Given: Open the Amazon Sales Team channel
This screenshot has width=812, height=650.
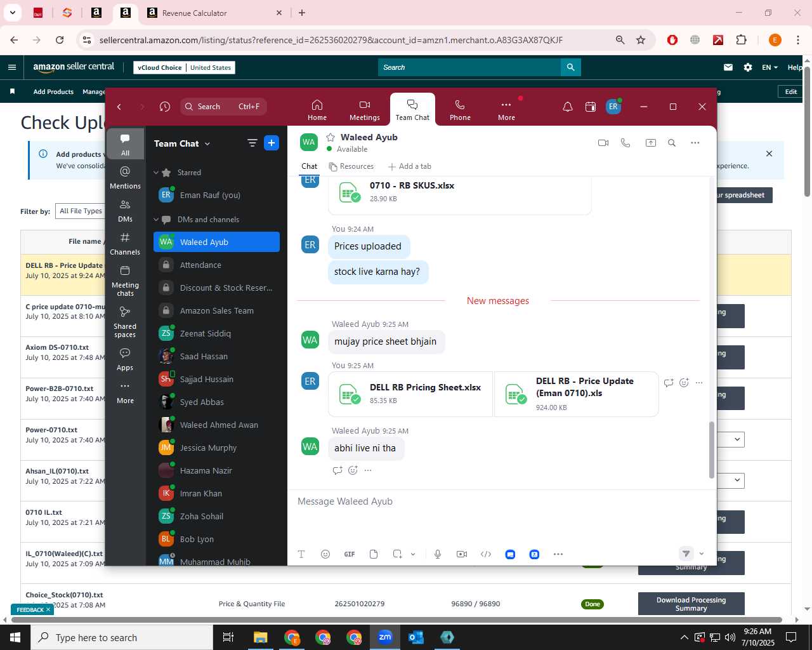Looking at the screenshot, I should point(216,311).
